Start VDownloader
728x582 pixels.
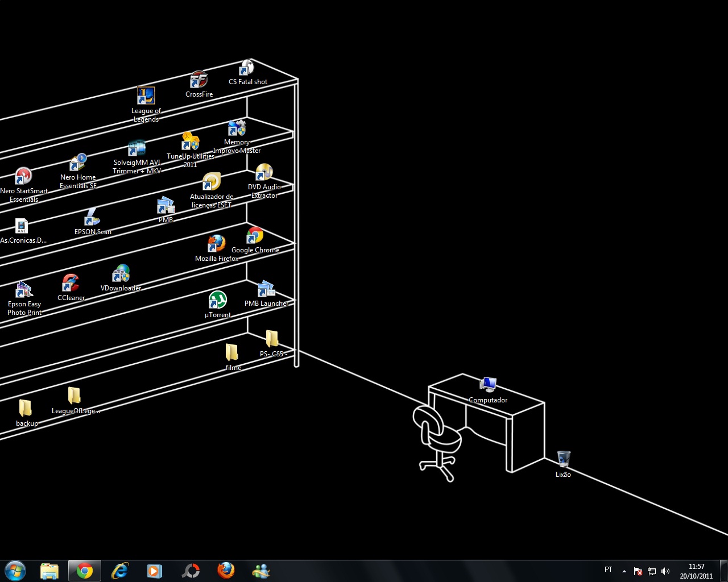(121, 273)
